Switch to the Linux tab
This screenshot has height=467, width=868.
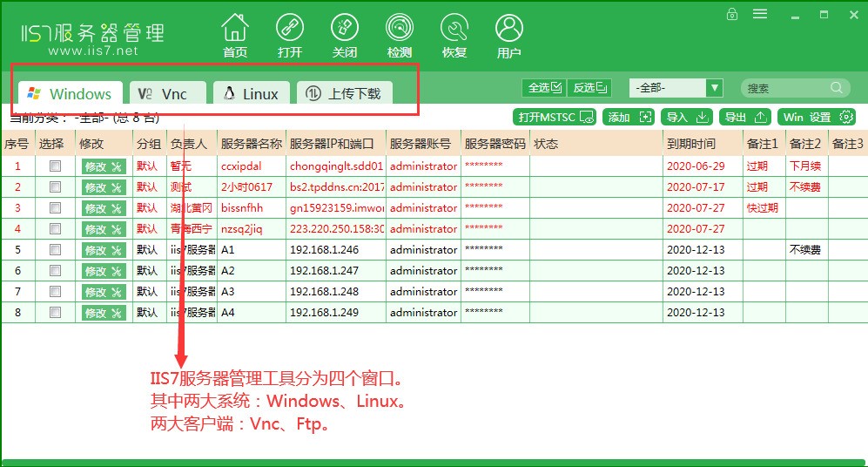tap(252, 94)
